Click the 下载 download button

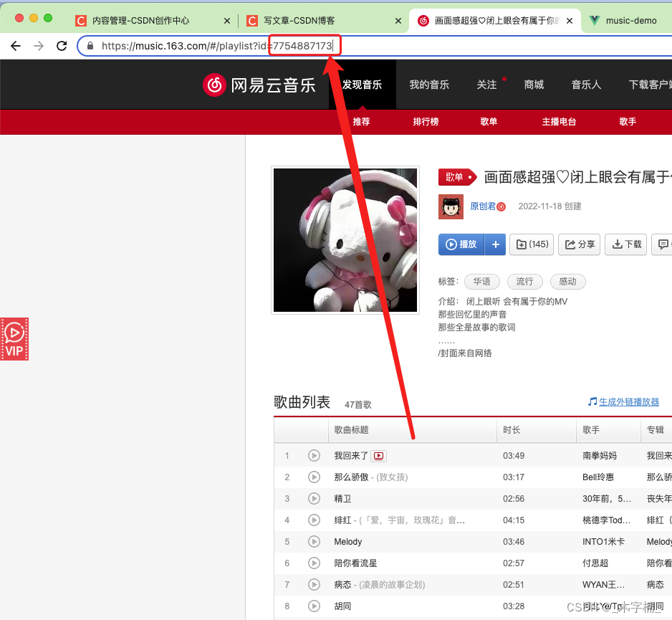[x=626, y=244]
